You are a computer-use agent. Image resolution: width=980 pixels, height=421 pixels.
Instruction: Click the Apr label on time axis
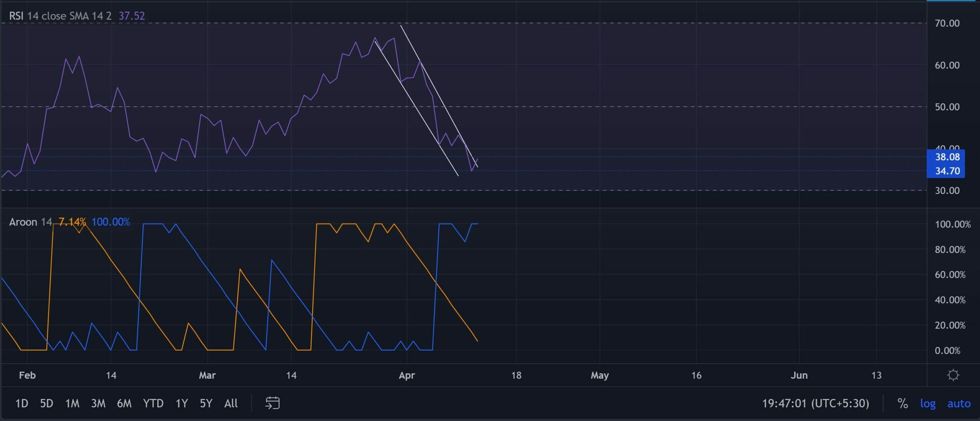pyautogui.click(x=407, y=375)
